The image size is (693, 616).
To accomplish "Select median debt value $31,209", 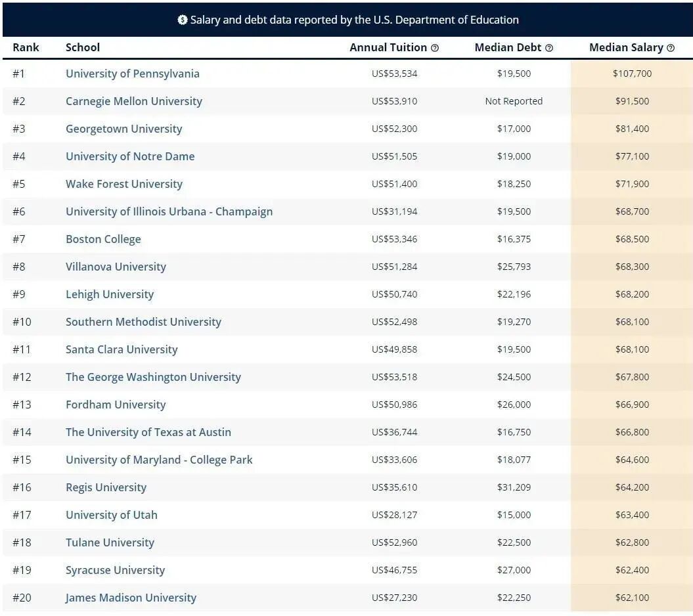I will click(514, 487).
